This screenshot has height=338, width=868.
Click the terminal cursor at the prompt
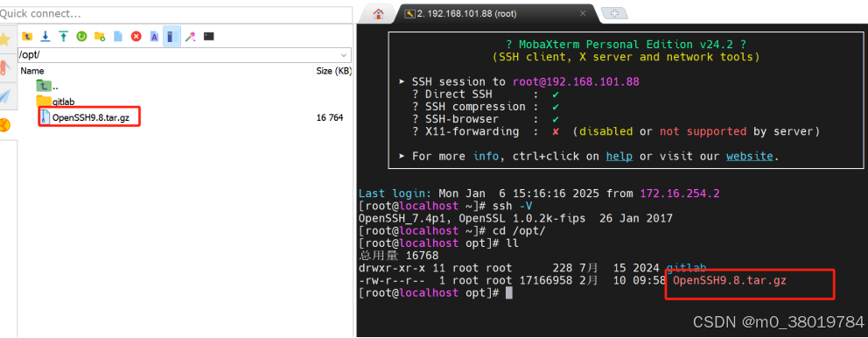[x=509, y=292]
